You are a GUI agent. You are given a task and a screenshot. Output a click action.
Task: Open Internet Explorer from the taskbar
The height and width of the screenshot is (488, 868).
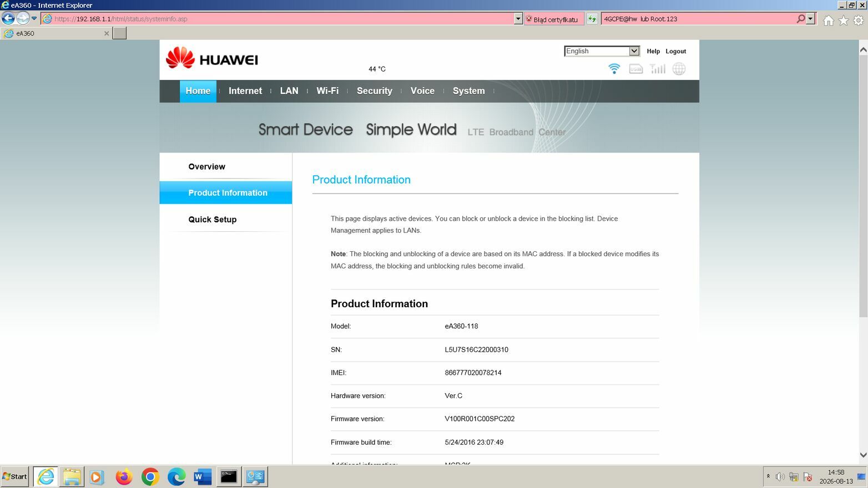pos(46,476)
